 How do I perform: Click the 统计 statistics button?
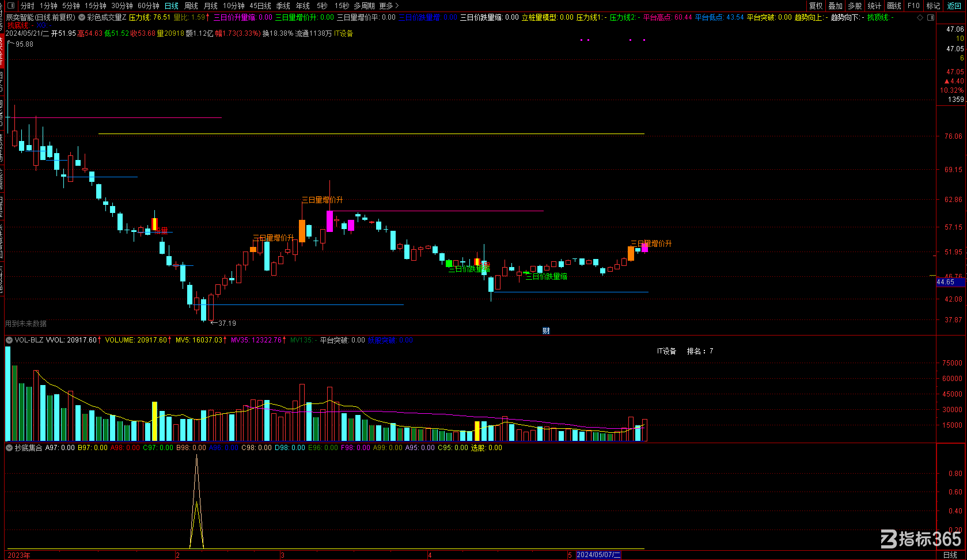(x=874, y=6)
